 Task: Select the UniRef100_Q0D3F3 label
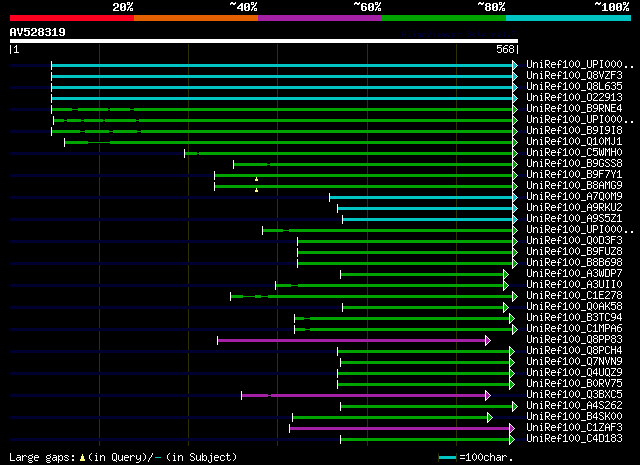coord(574,241)
